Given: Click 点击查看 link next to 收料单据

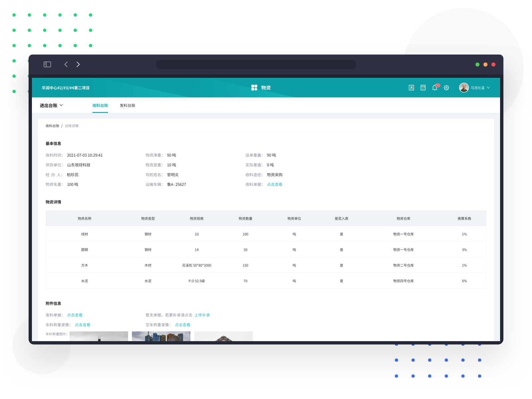Looking at the screenshot, I should click(x=275, y=185).
